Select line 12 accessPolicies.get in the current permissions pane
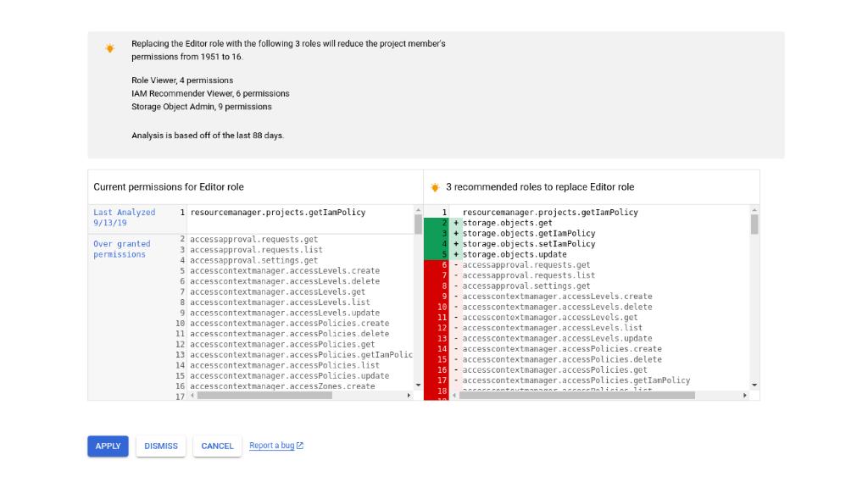868x488 pixels. pyautogui.click(x=282, y=345)
